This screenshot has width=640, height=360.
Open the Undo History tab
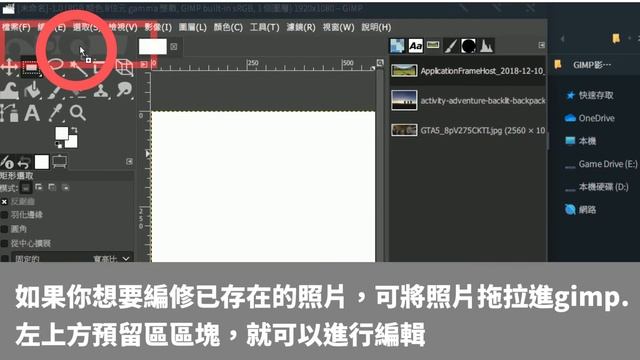24,162
